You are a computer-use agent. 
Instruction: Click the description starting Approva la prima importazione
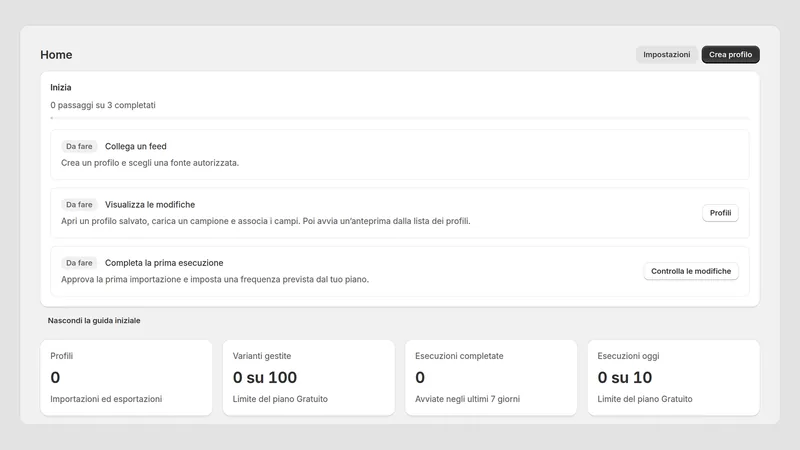(215, 279)
